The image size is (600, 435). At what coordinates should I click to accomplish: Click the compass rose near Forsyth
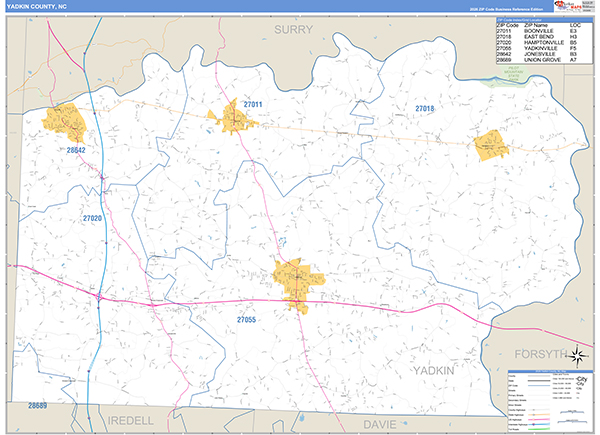582,355
